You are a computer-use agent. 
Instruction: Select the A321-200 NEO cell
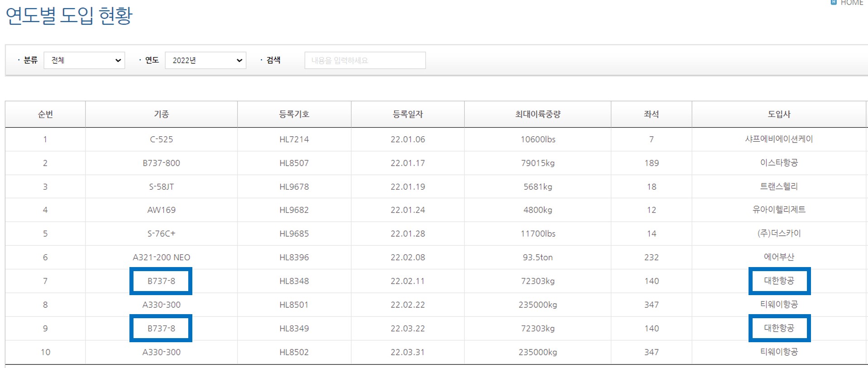coord(161,257)
